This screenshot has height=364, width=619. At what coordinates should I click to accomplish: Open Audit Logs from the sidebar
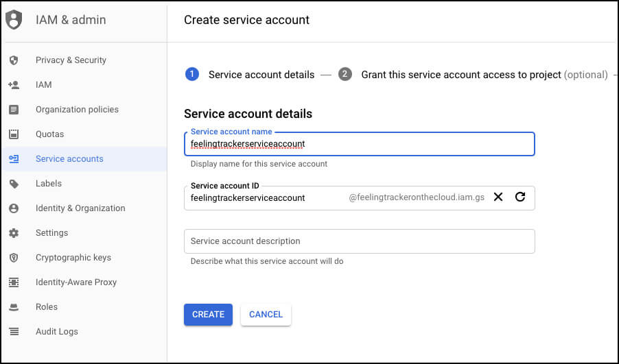point(57,332)
